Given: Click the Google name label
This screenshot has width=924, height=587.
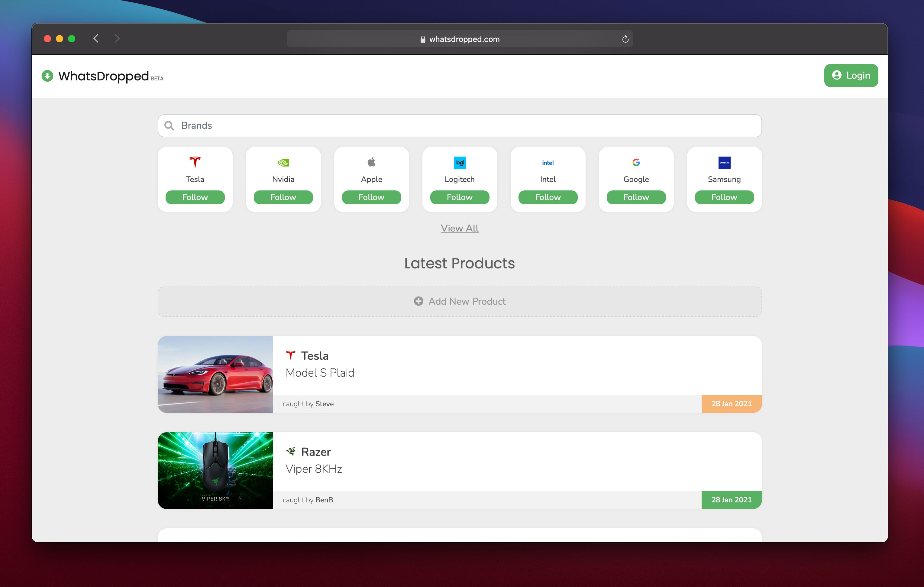Looking at the screenshot, I should (x=636, y=179).
